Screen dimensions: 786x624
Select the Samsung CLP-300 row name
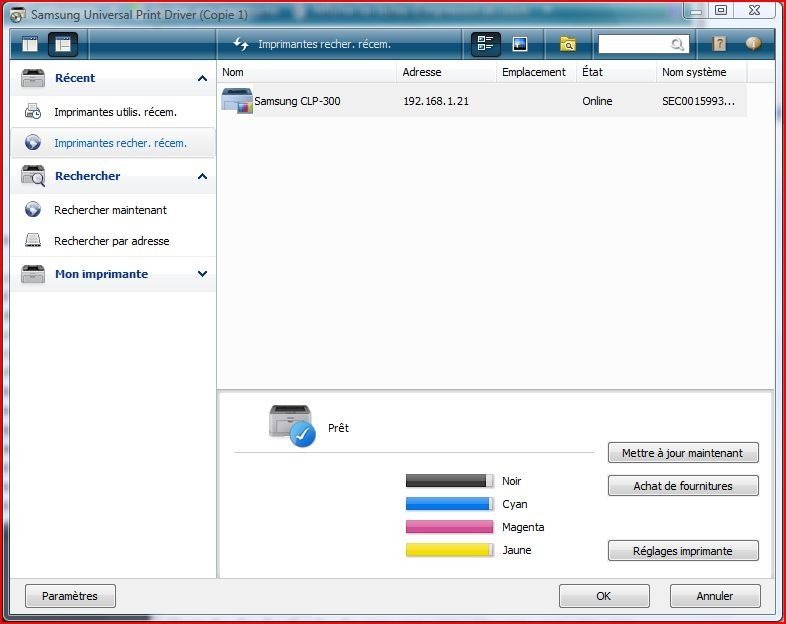point(297,101)
